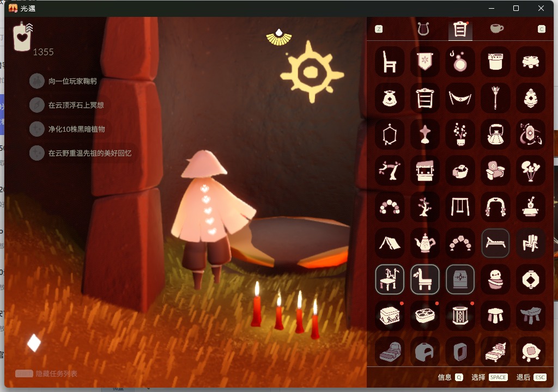Screen dimensions: 558x392
Task: Select the new round cake tin prop
Action: pos(424,316)
